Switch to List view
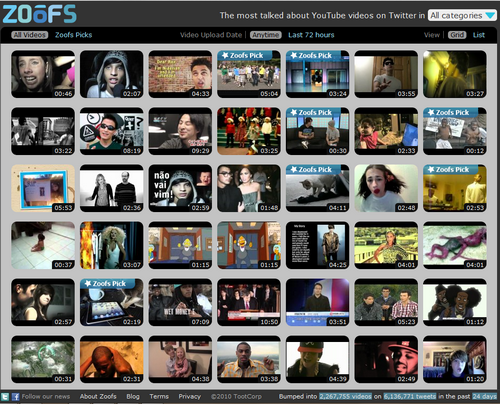This screenshot has width=500, height=404. click(x=479, y=35)
